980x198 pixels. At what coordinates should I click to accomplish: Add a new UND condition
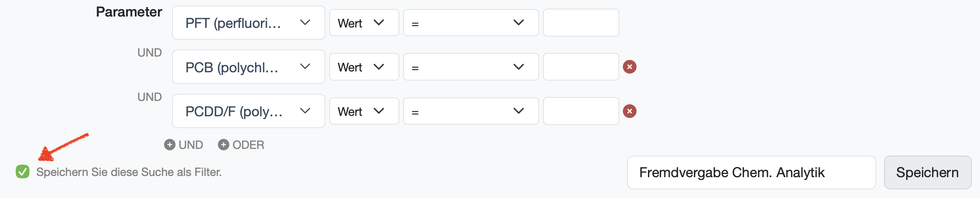coord(184,145)
